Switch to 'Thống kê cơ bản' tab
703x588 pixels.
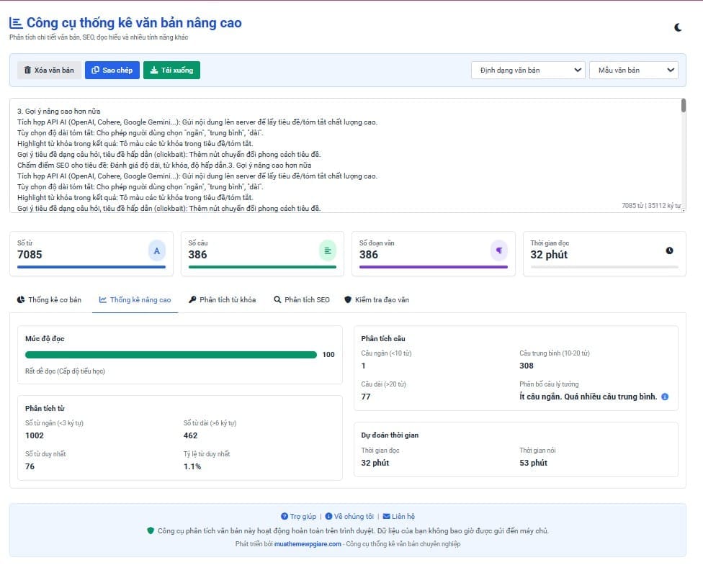point(49,299)
